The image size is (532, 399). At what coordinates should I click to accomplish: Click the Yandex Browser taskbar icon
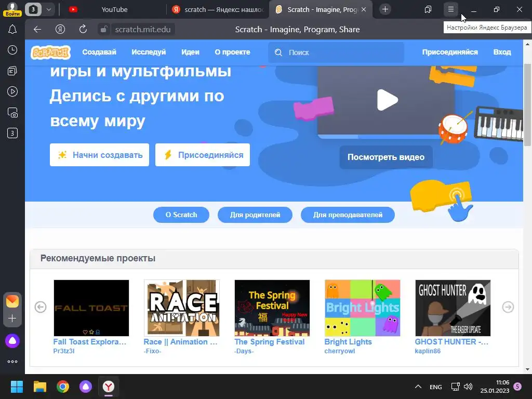(x=109, y=387)
